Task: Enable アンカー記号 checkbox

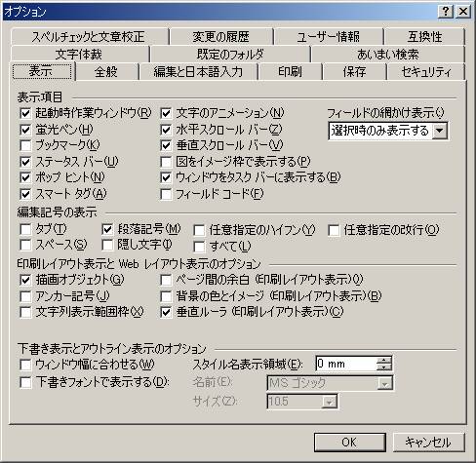Action: point(25,296)
